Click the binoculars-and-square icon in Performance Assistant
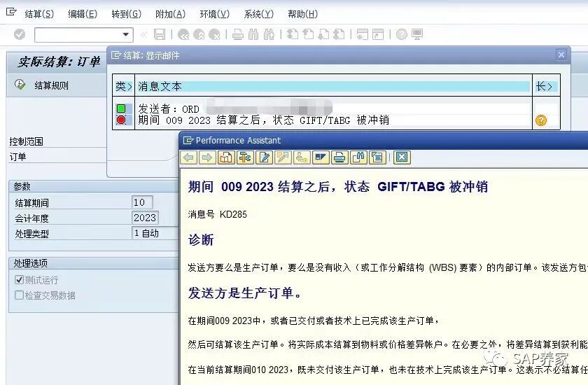This screenshot has height=385, width=588. coord(359,157)
